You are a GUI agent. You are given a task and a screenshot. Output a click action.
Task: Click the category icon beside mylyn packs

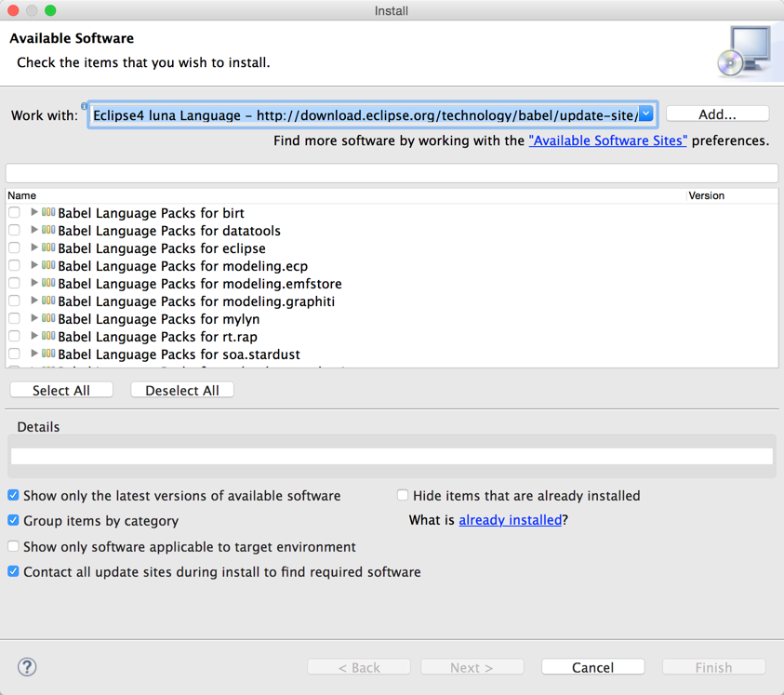coord(48,318)
